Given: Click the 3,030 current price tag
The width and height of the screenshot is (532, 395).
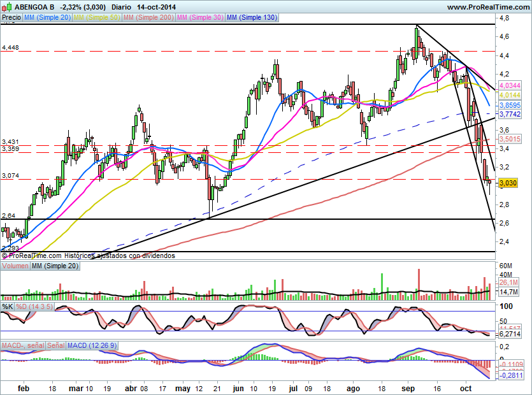Looking at the screenshot, I should point(508,183).
